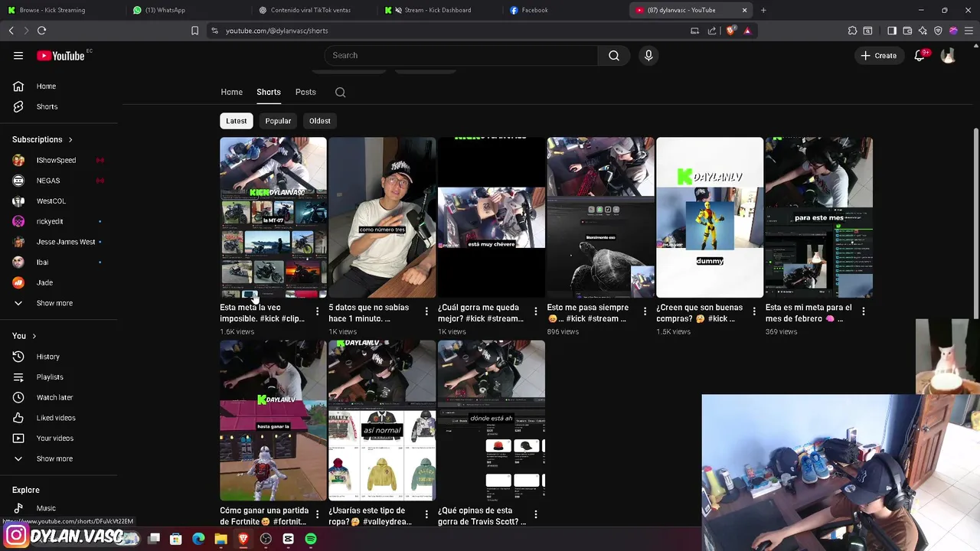980x551 pixels.
Task: Switch to the channel Posts tab
Action: click(305, 92)
